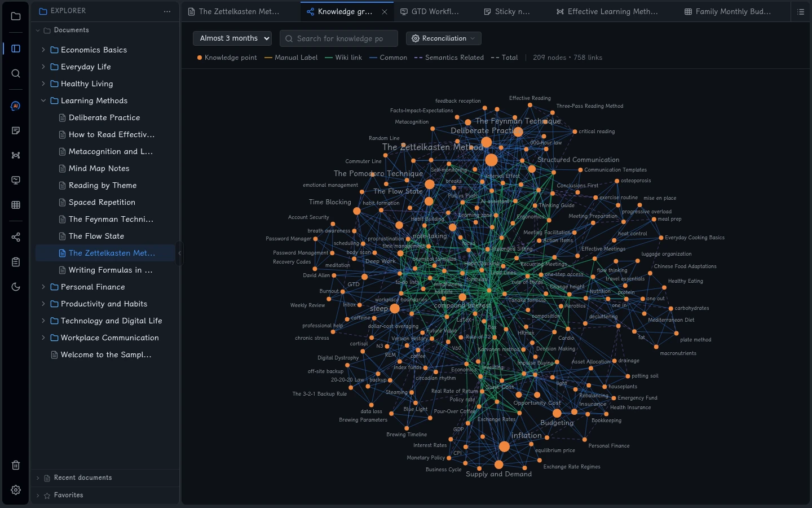Open the Reconciliation dropdown
Image resolution: width=812 pixels, height=508 pixels.
[444, 38]
